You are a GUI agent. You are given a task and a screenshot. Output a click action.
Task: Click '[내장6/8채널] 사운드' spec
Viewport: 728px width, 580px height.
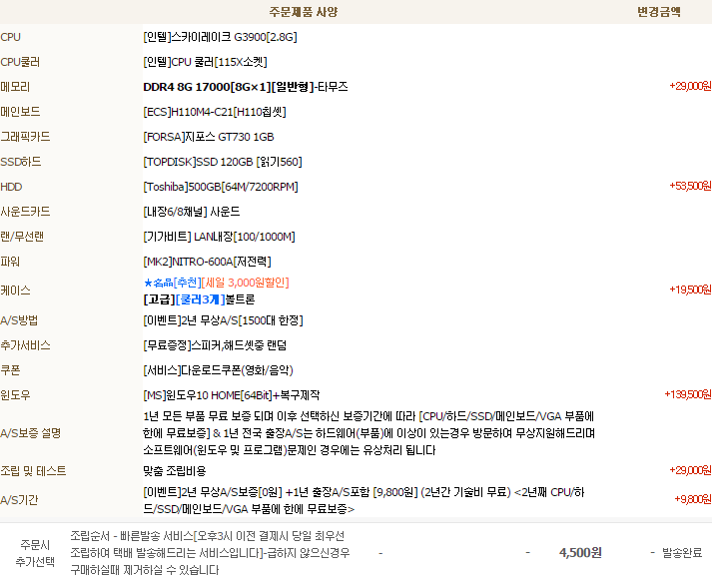coord(192,212)
